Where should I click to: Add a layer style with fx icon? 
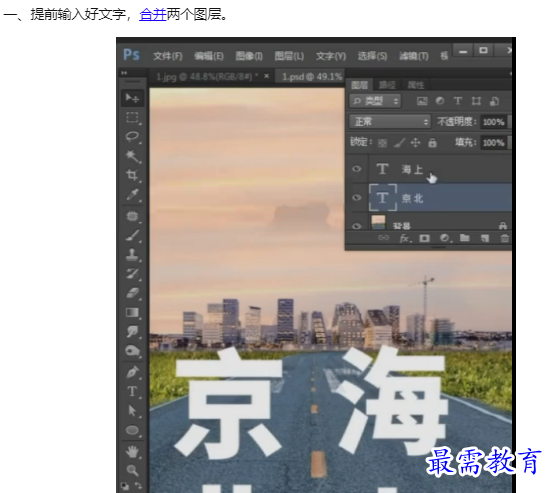coord(404,239)
